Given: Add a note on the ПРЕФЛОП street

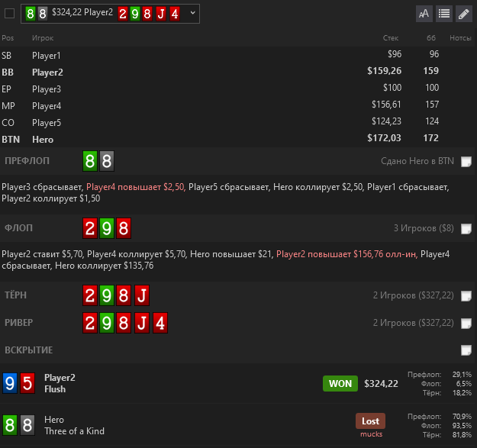Looking at the screenshot, I should pos(466,162).
